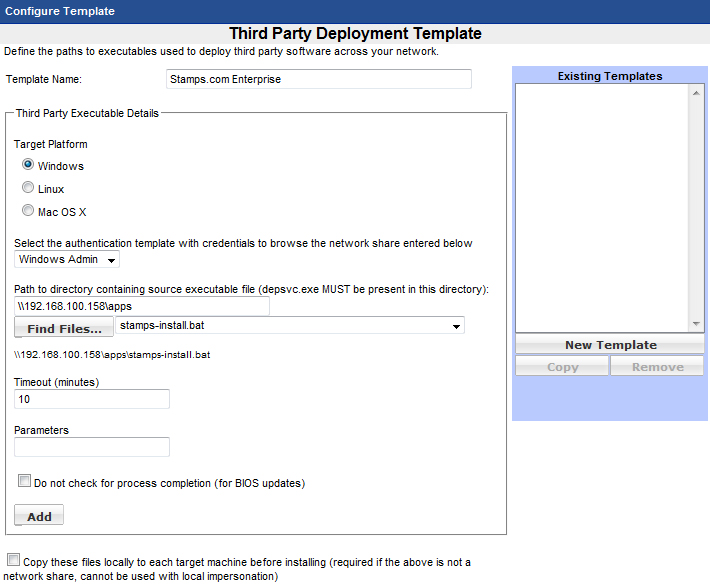
Task: Toggle the small checkbox beside Find Files
Action: pos(19,337)
